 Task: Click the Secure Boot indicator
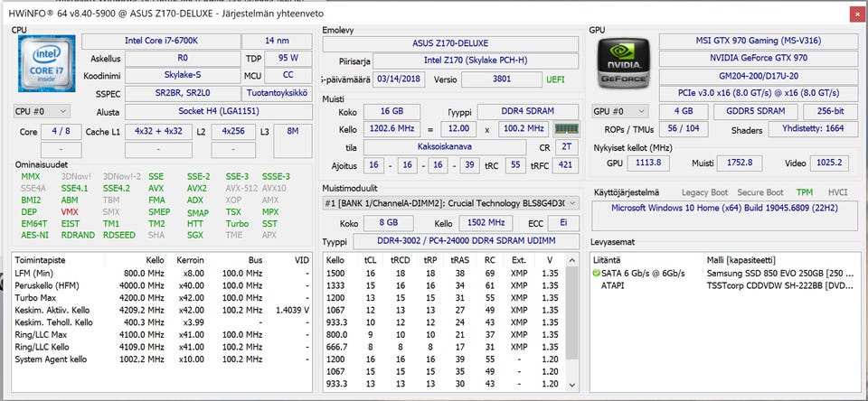(x=760, y=192)
